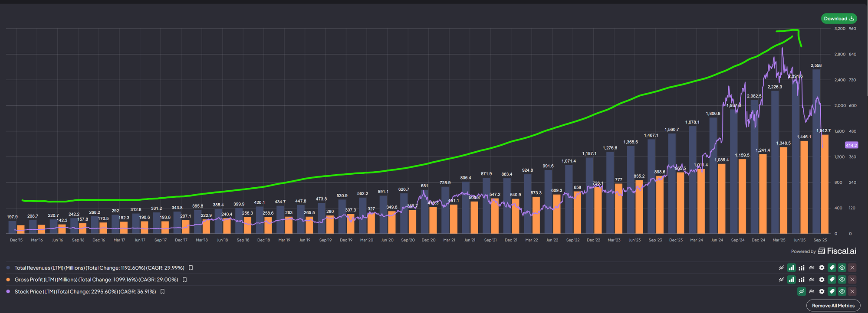868x313 pixels.
Task: Toggle data labels tag for Stock Price
Action: (832, 292)
